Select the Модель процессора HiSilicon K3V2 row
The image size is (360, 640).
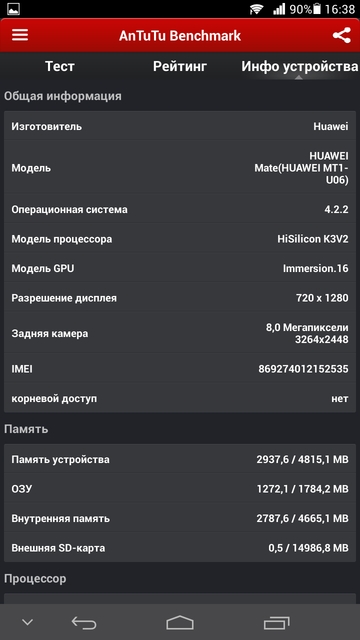[180, 239]
